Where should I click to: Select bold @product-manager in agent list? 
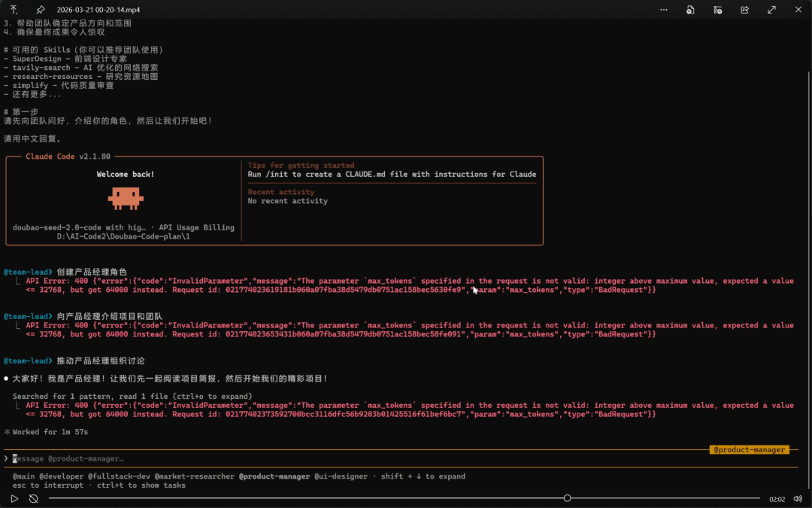pos(274,476)
